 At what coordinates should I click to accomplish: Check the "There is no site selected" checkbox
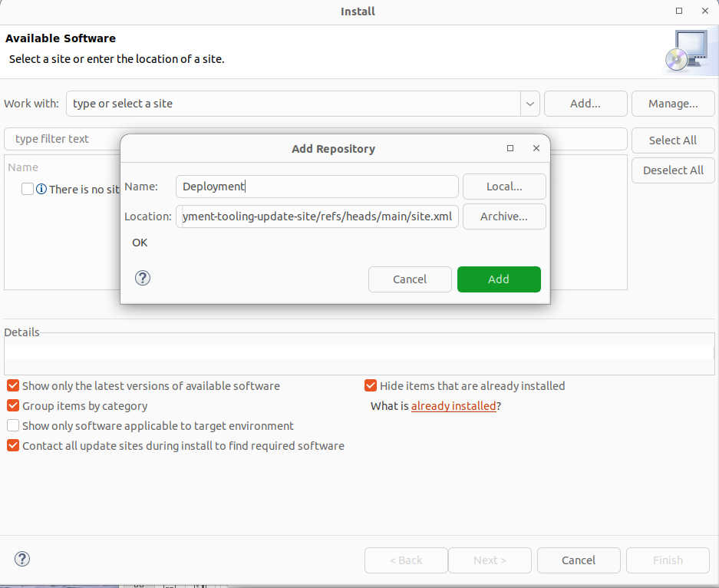pos(28,189)
